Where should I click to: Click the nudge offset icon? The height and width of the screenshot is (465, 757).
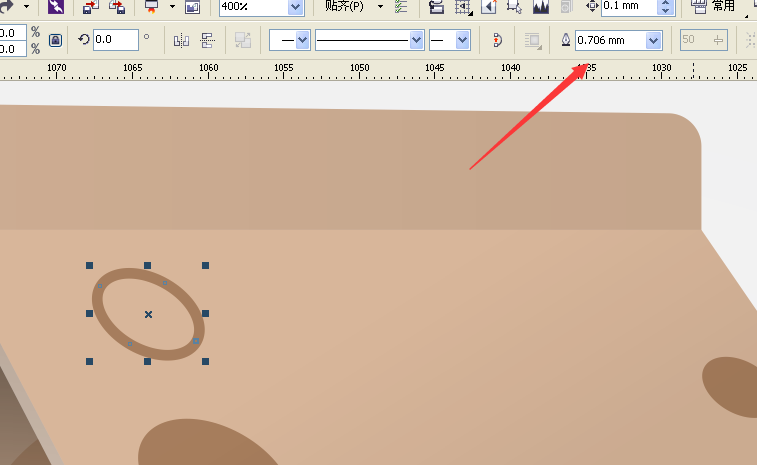coord(592,6)
